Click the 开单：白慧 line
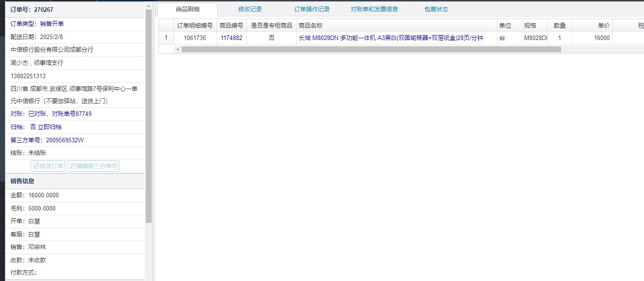This screenshot has width=644, height=281. tap(26, 221)
